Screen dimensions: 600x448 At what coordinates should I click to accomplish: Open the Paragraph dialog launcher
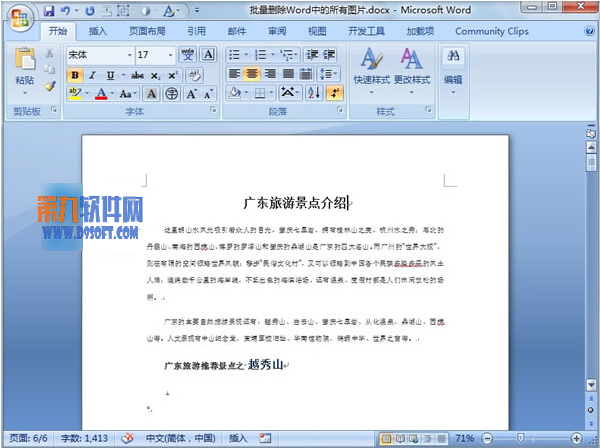tap(340, 110)
